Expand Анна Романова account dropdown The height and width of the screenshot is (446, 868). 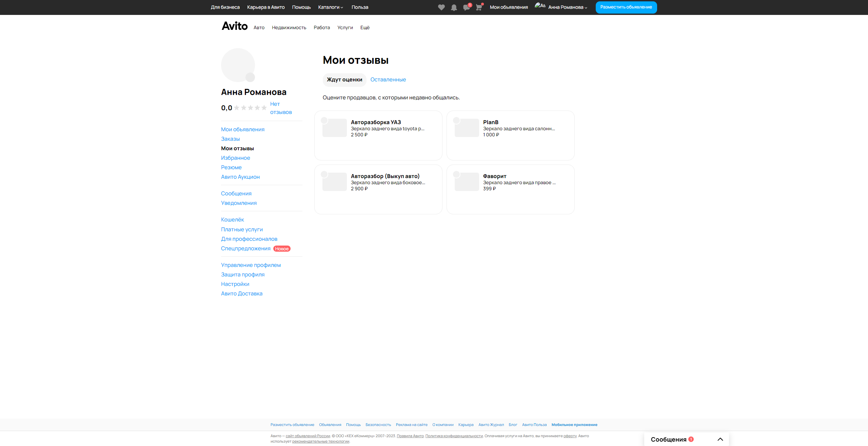click(567, 7)
